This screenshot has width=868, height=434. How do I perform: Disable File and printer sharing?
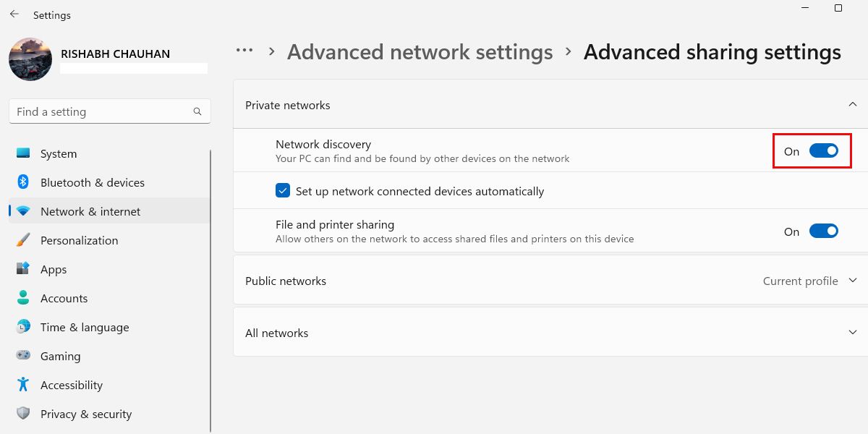pyautogui.click(x=823, y=231)
